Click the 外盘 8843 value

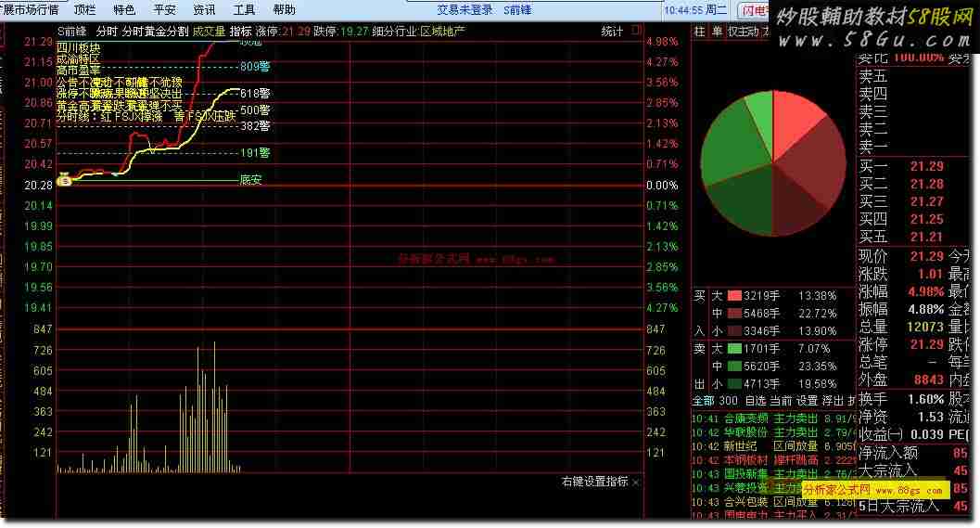tap(928, 380)
